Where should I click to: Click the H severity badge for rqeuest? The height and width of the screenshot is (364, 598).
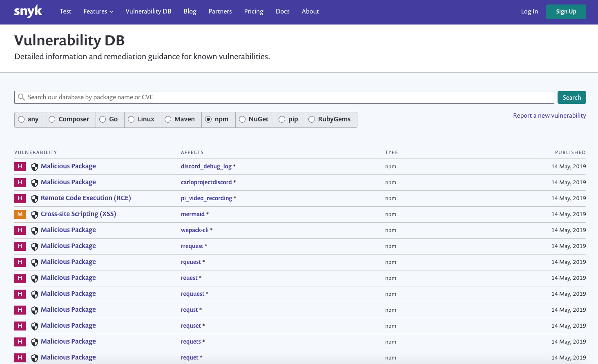[x=20, y=262]
